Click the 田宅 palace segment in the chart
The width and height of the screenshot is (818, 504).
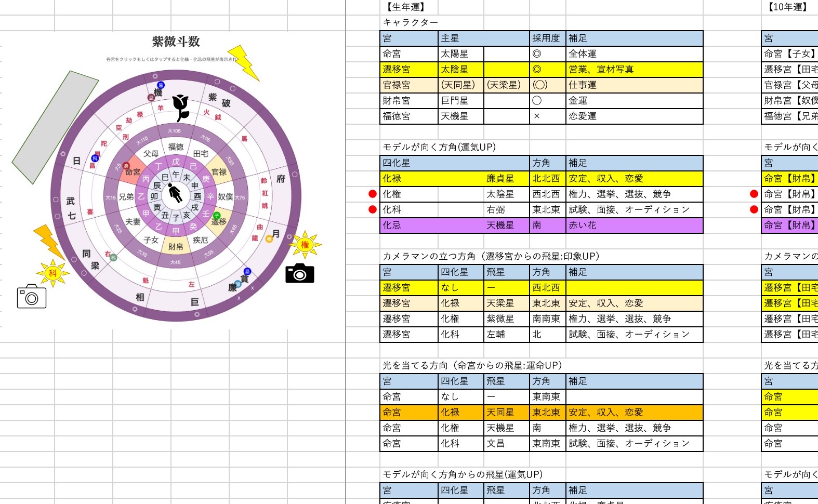pyautogui.click(x=201, y=153)
